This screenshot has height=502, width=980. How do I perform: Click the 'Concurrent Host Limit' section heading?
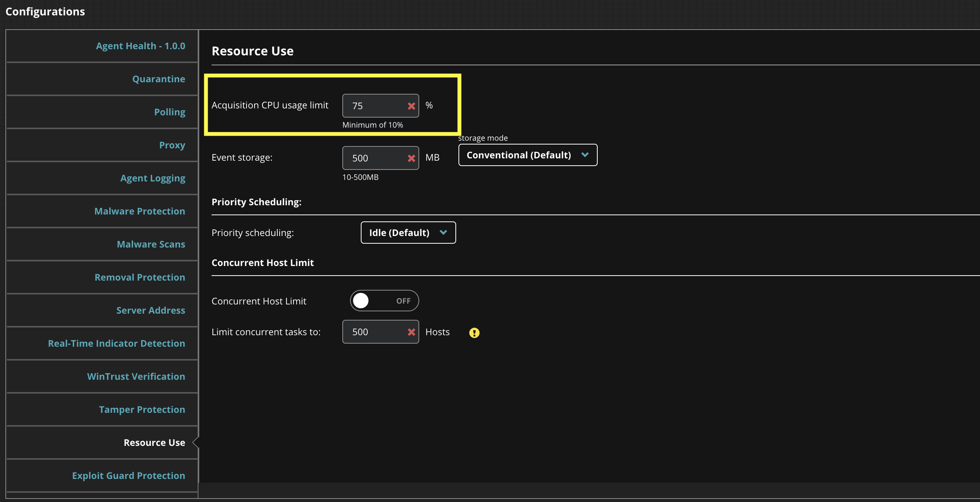coord(263,263)
